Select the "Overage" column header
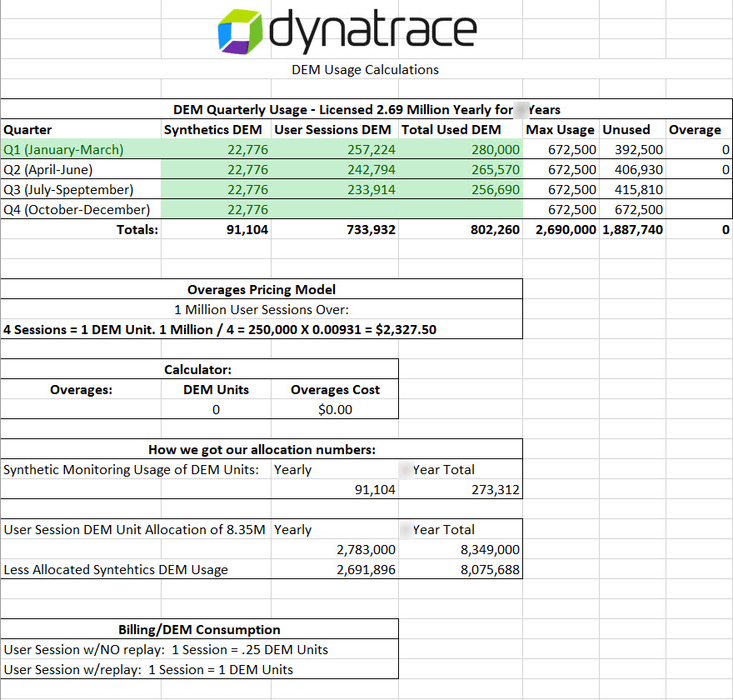Viewport: 733px width, 700px height. (x=695, y=129)
